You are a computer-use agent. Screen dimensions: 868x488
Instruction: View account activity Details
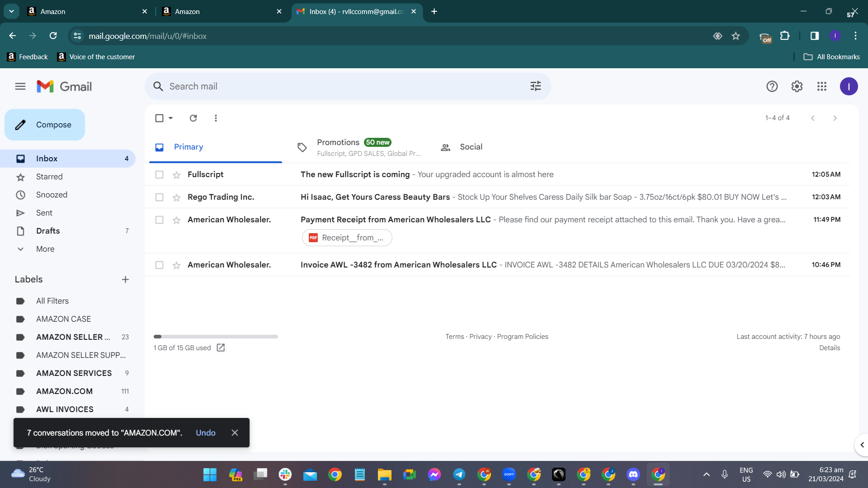(830, 348)
